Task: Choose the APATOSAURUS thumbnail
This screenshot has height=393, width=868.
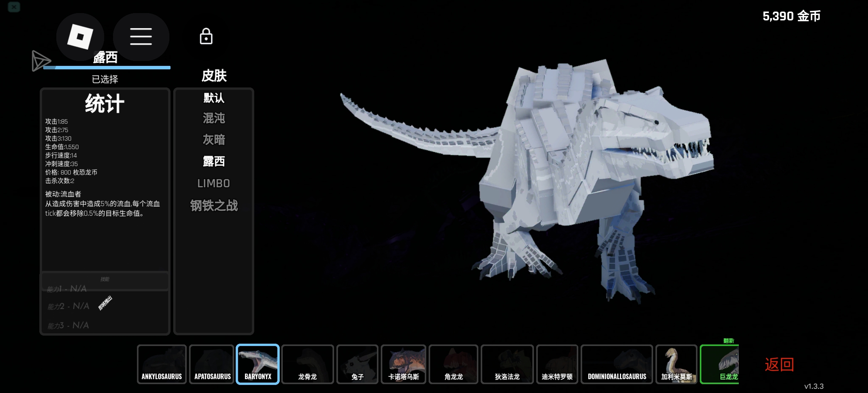Action: tap(212, 364)
